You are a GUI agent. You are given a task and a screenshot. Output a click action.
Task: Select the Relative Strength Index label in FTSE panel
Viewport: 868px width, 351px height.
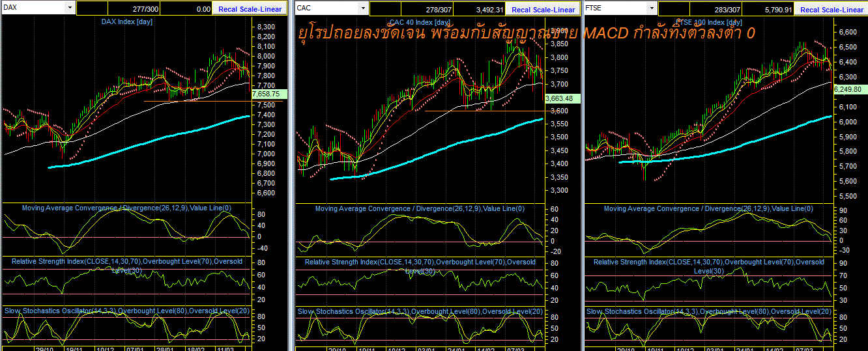tap(708, 266)
